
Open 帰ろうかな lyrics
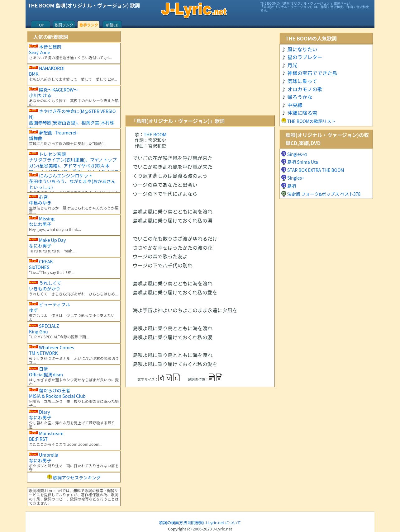[300, 97]
